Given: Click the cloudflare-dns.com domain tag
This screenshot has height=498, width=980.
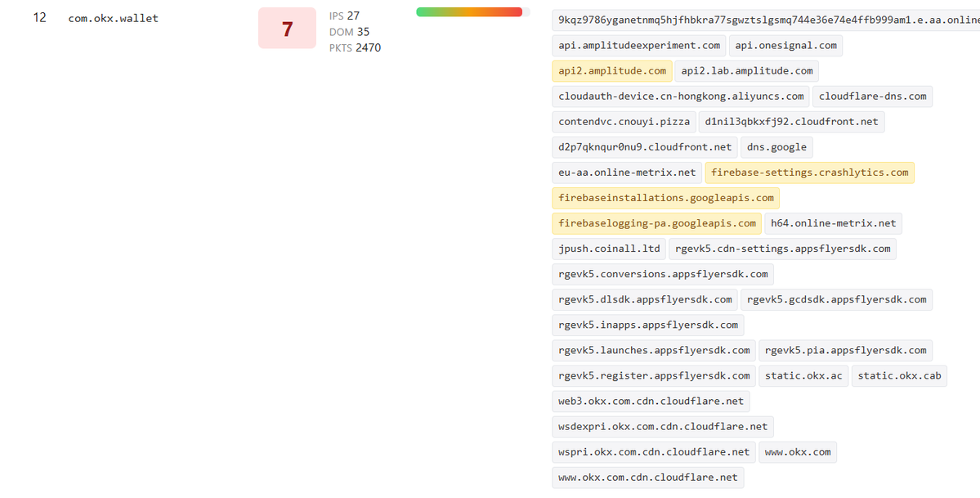Looking at the screenshot, I should click(872, 96).
